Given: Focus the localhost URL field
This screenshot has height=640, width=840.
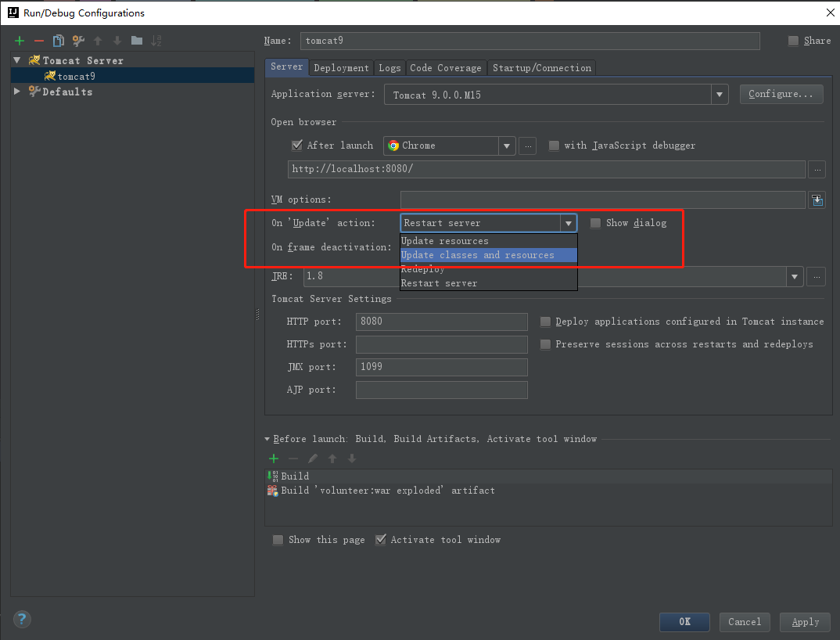Looking at the screenshot, I should (547, 169).
